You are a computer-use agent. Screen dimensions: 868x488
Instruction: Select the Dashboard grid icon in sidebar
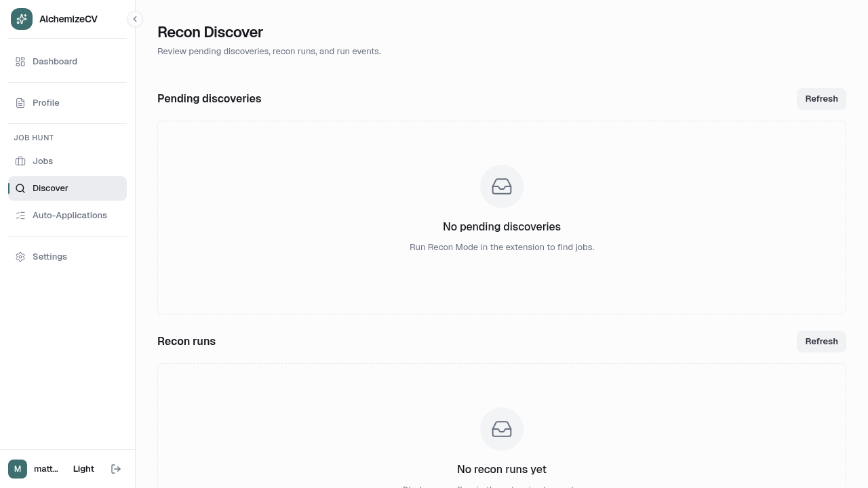click(20, 62)
